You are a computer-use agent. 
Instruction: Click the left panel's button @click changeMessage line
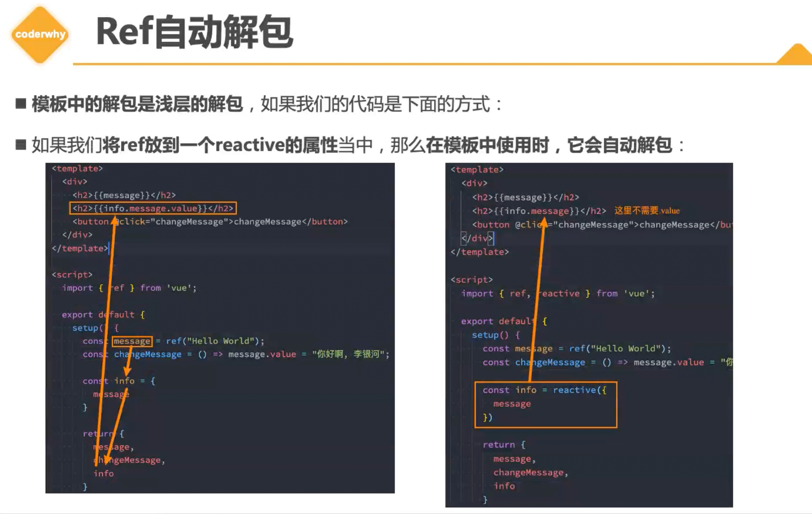(210, 222)
